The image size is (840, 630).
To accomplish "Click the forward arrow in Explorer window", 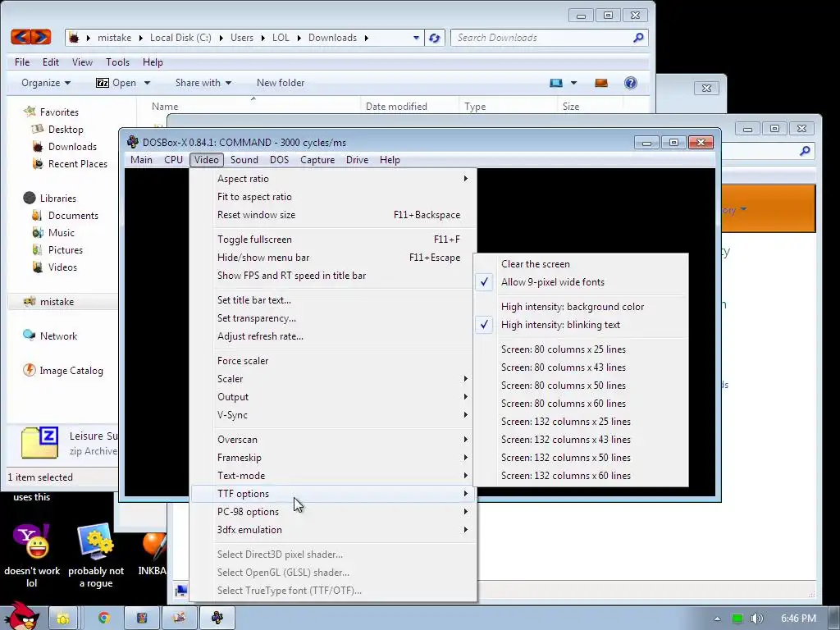I will click(41, 37).
